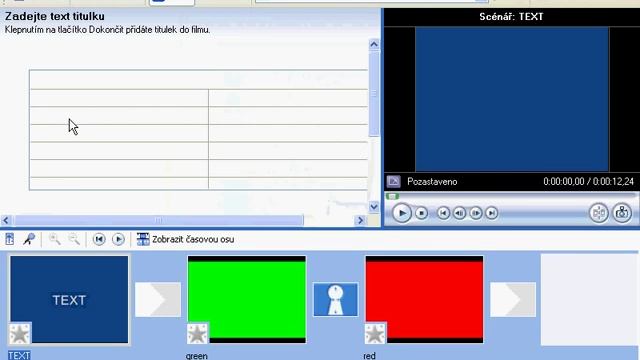Select the TEXT title clip thumbnail

click(69, 300)
